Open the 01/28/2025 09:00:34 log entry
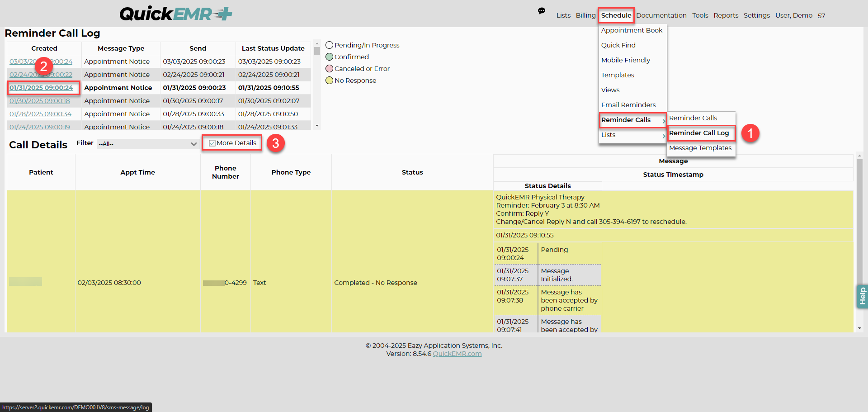 pyautogui.click(x=40, y=114)
